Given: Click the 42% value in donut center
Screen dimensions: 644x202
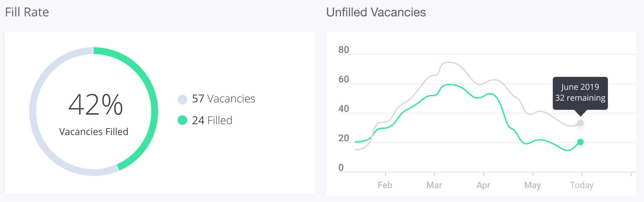Looking at the screenshot, I should (x=95, y=105).
